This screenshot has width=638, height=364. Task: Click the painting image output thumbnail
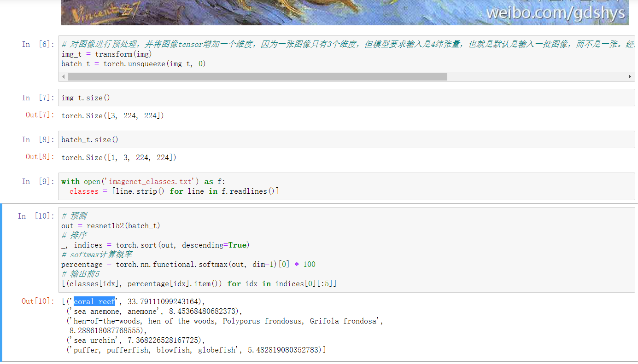(345, 12)
